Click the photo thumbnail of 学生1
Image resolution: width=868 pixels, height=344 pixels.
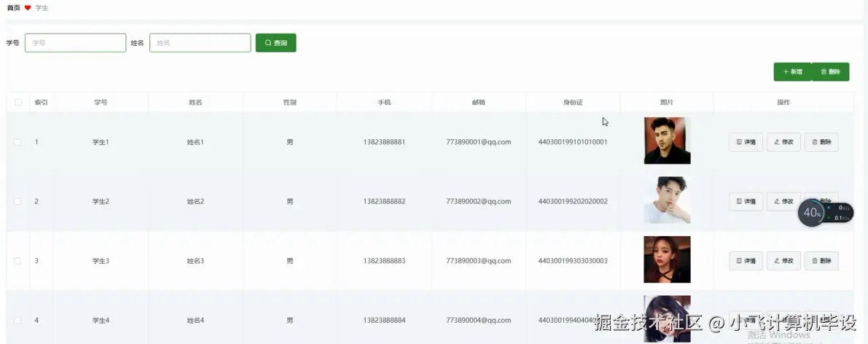click(x=667, y=141)
